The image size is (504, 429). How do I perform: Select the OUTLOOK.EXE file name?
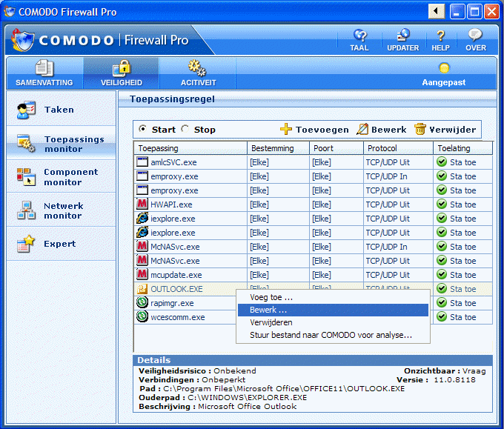[x=176, y=289]
